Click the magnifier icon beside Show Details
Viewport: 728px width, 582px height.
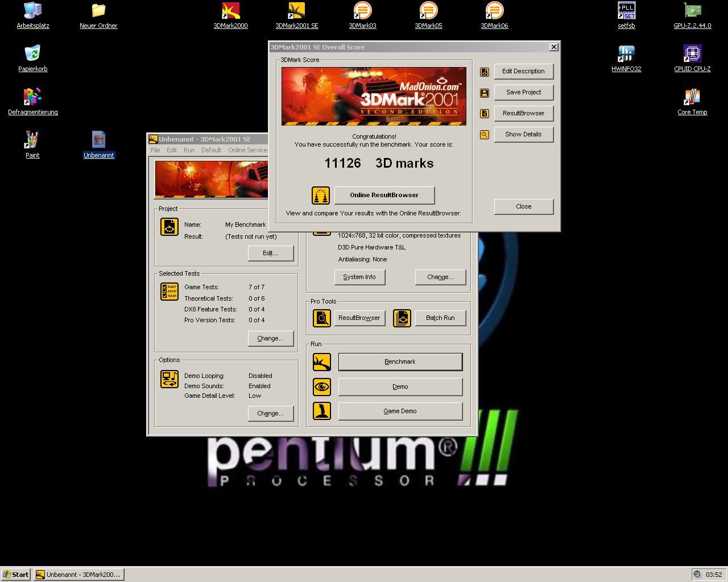coord(485,135)
